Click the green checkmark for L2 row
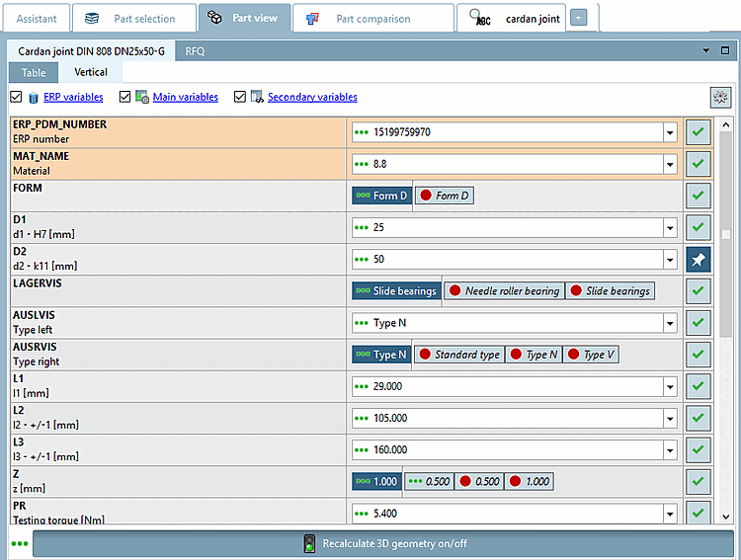Image resolution: width=741 pixels, height=560 pixels. pyautogui.click(x=698, y=418)
